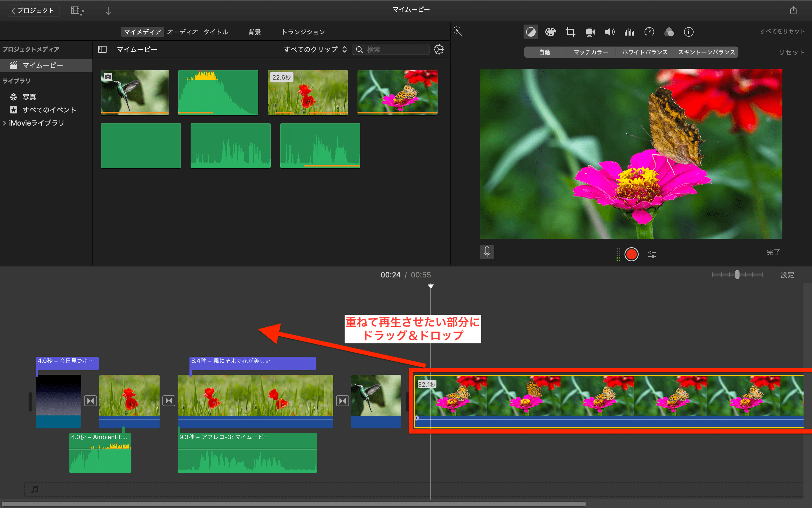
Task: Open the すべてのクリップ filter dropdown
Action: coord(315,49)
